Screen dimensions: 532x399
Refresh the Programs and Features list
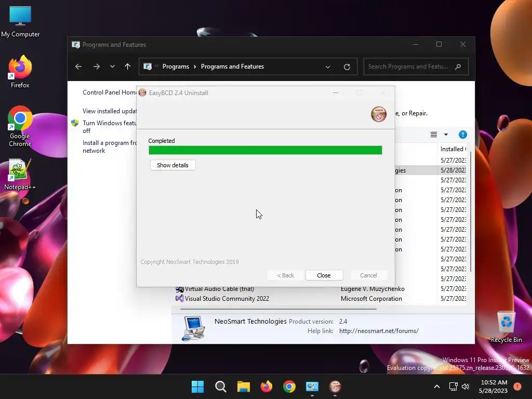347,67
